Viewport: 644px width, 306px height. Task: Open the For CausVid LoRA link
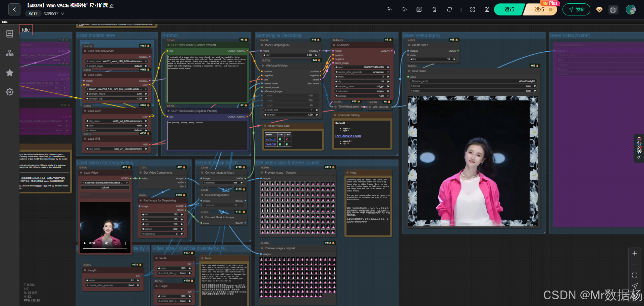point(348,136)
